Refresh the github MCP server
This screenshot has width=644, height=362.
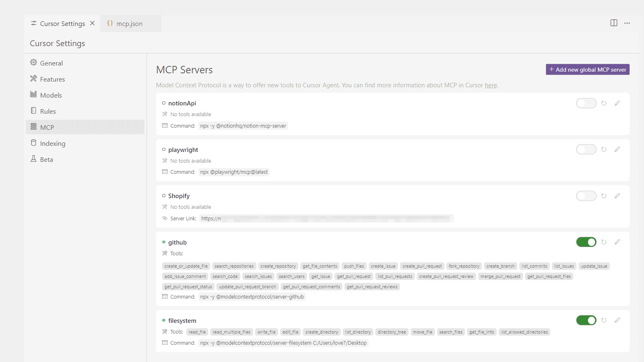pyautogui.click(x=604, y=242)
